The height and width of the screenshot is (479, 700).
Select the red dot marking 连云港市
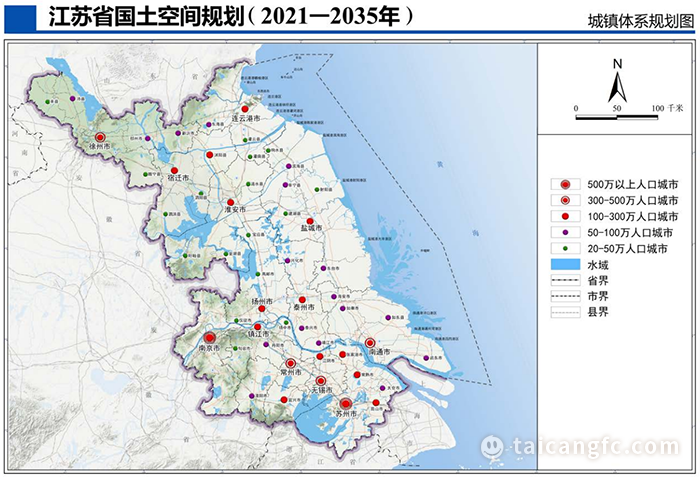[245, 108]
